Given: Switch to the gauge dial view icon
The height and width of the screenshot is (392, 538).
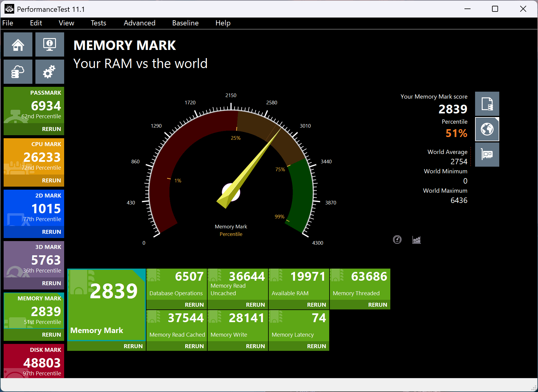Looking at the screenshot, I should (x=397, y=240).
